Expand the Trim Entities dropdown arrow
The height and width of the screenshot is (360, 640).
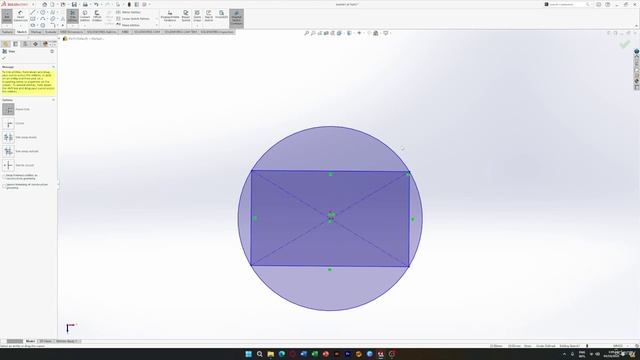click(x=73, y=25)
